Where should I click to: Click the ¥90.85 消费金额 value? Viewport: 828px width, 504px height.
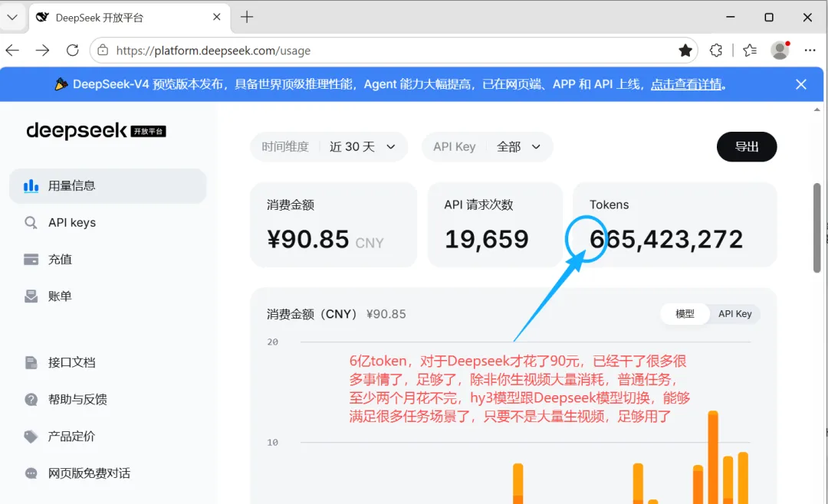(x=308, y=240)
